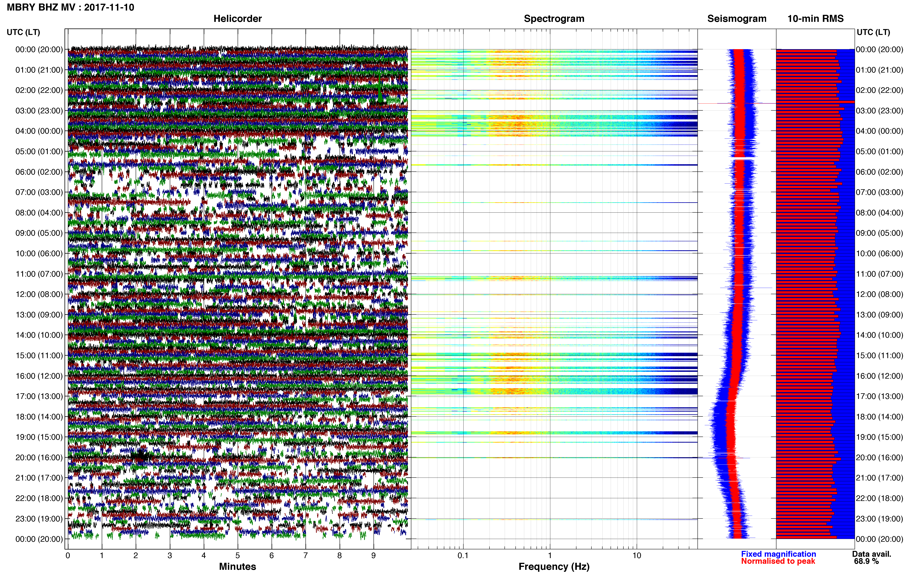
Task: Click '19:00 (15:00)' on the Helicorder time axis
Action: (39, 437)
